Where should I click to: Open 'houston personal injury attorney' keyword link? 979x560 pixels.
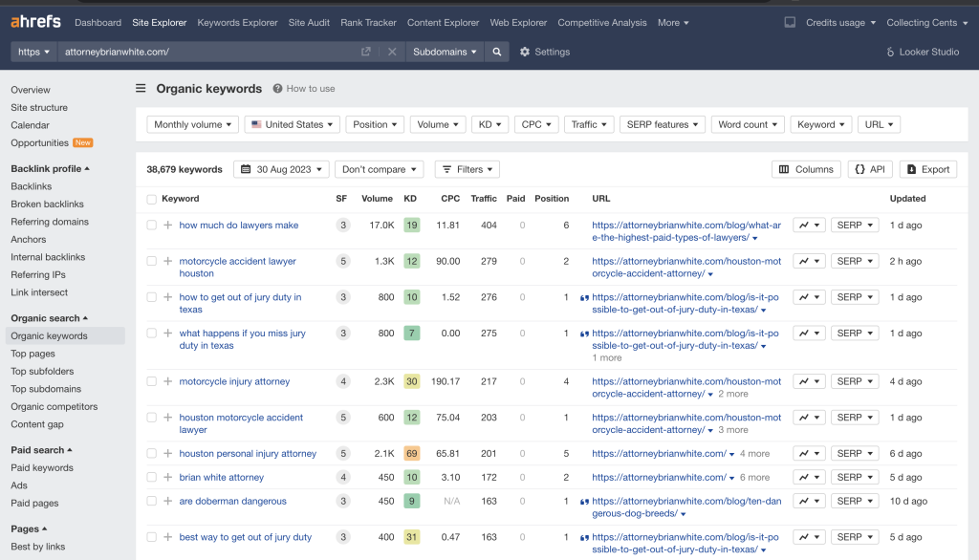[x=248, y=454]
